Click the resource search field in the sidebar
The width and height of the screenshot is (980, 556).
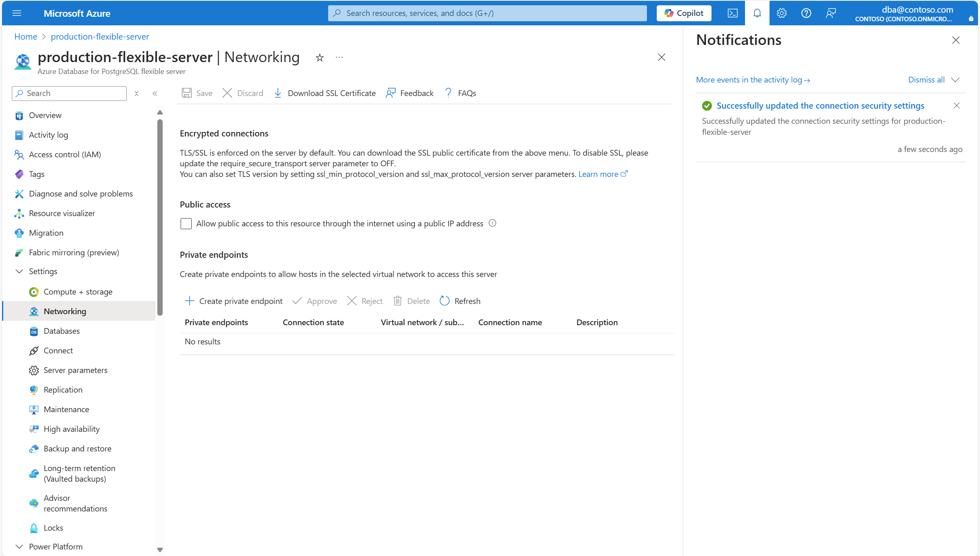click(x=69, y=93)
